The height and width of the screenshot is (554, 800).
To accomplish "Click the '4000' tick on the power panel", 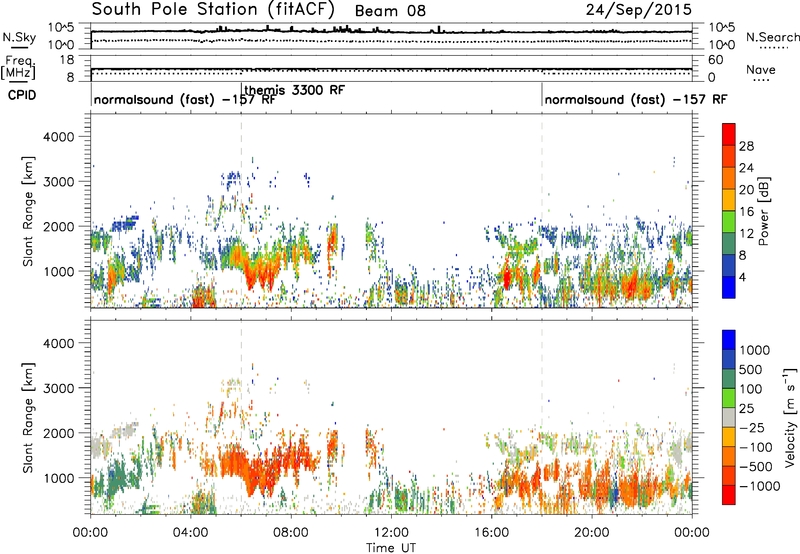I will click(x=58, y=137).
